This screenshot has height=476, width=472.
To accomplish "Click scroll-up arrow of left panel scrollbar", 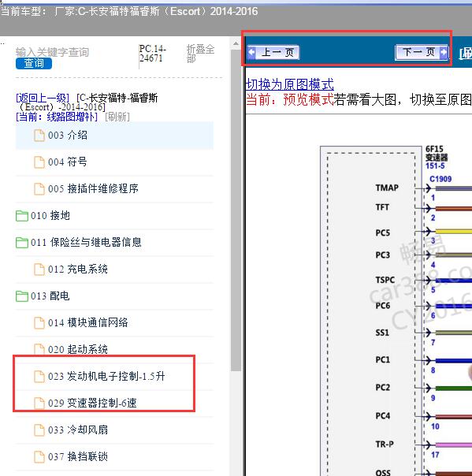I will tap(236, 44).
